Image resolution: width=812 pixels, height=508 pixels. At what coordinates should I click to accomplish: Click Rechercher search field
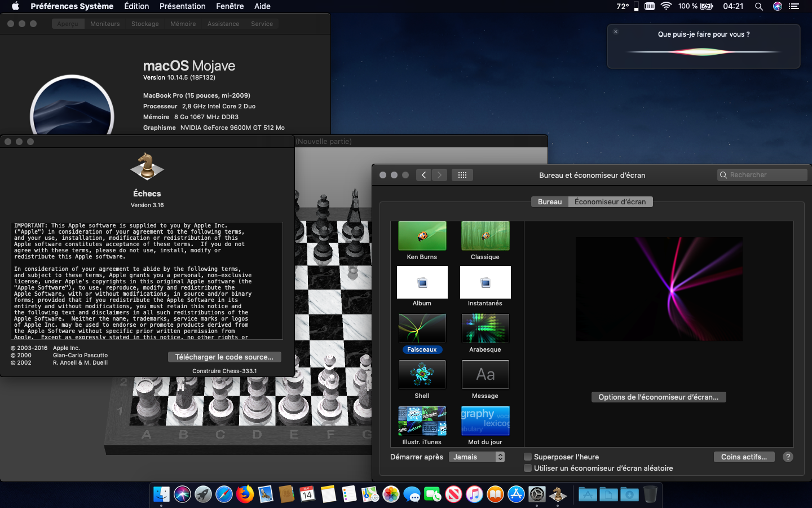762,175
